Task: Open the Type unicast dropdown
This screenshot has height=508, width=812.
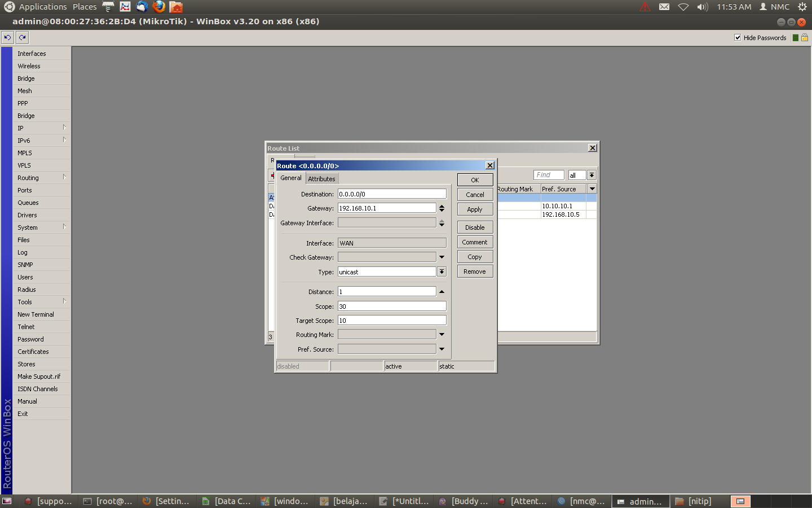Action: (x=442, y=272)
